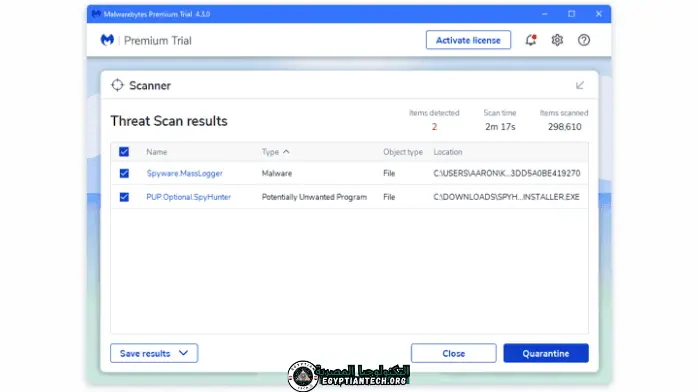Close the Malwarebytes window

tap(599, 14)
